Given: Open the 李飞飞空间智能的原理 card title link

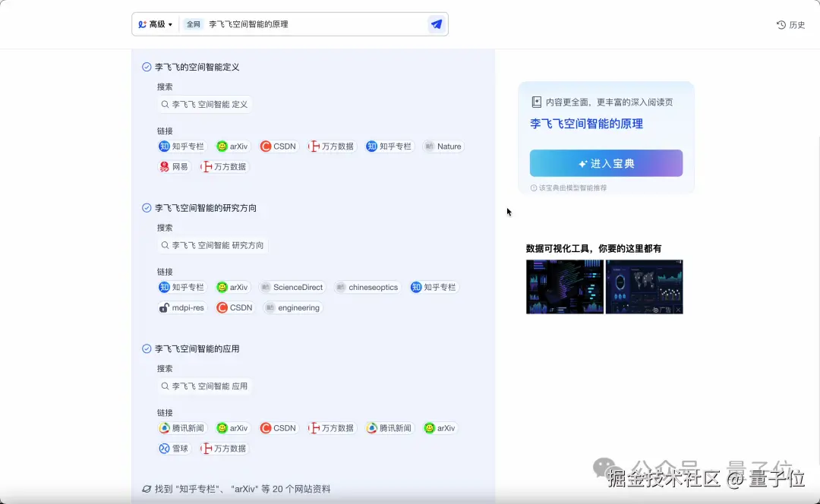Looking at the screenshot, I should tap(586, 124).
